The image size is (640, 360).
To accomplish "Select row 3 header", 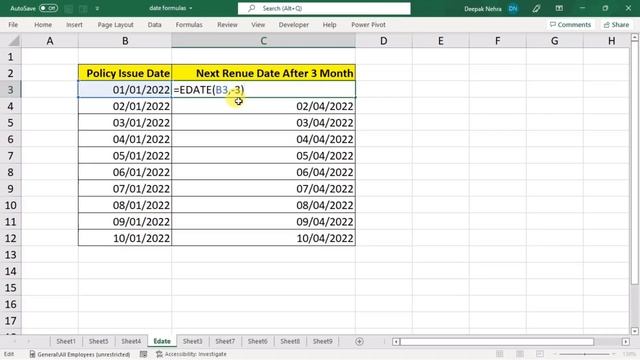I will pos(11,90).
